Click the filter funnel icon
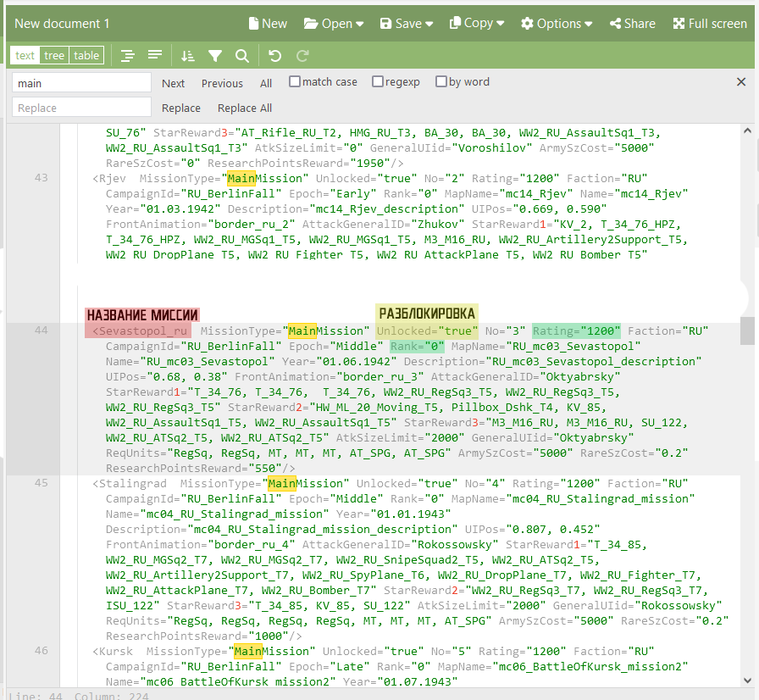Image resolution: width=759 pixels, height=700 pixels. 215,56
